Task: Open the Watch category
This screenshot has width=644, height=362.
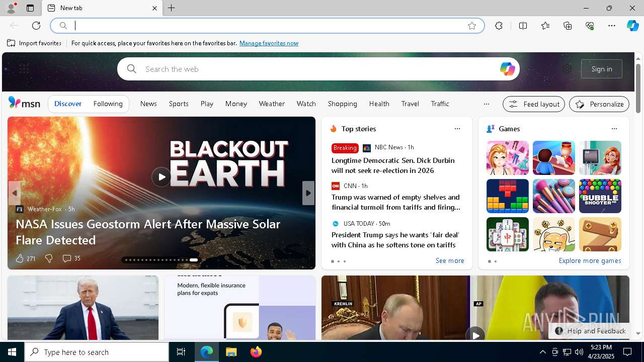Action: click(x=306, y=104)
